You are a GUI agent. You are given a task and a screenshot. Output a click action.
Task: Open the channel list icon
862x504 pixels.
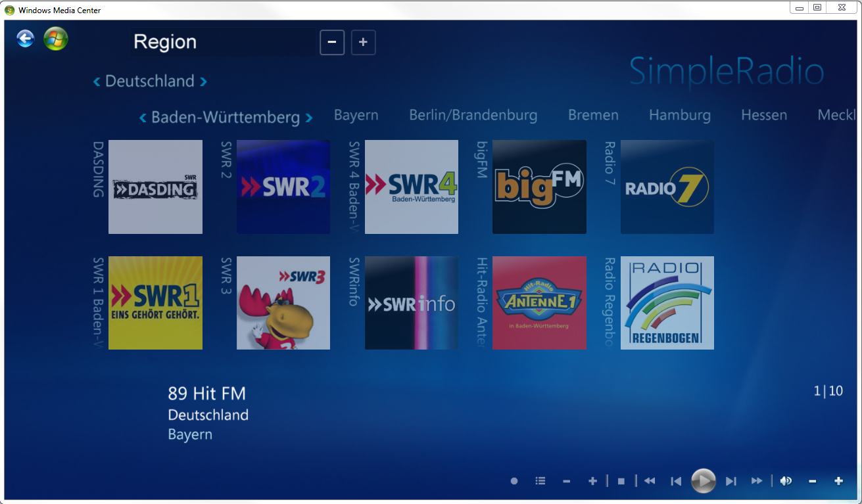coord(540,480)
